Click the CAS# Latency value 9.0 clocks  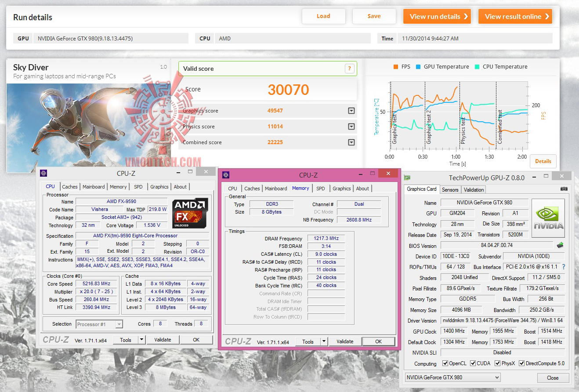326,254
